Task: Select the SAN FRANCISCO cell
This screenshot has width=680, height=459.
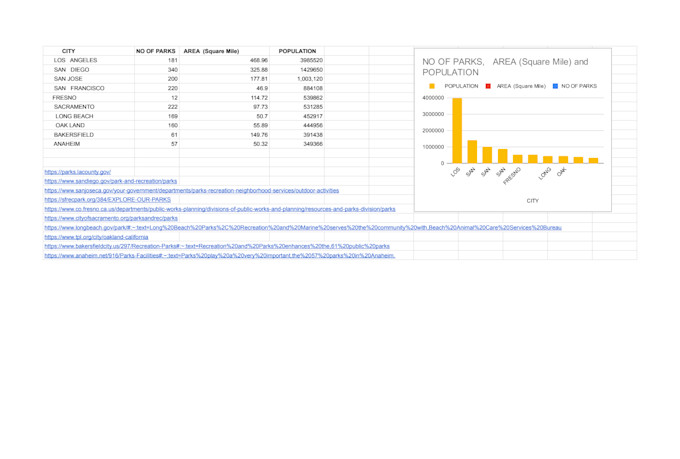Action: click(89, 88)
